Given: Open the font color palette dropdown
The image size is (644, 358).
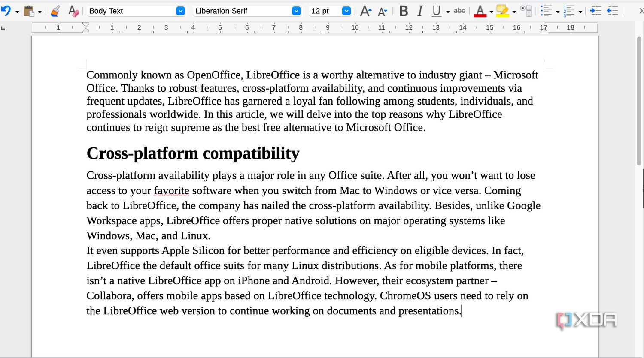Looking at the screenshot, I should click(492, 12).
